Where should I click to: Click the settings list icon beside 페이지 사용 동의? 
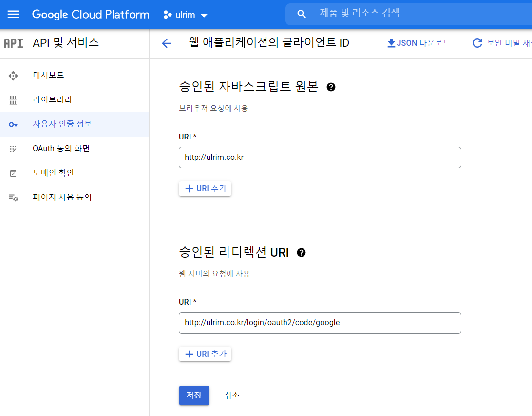coord(13,198)
